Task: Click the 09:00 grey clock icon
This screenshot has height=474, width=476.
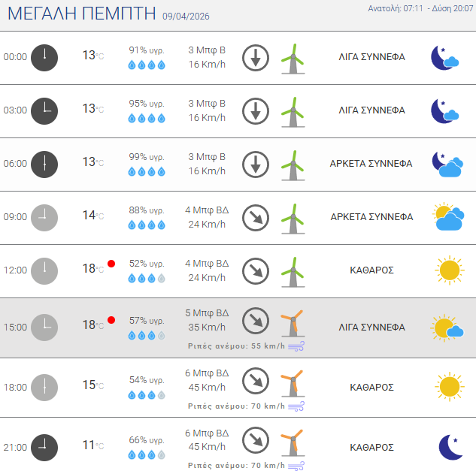Action: point(44,217)
